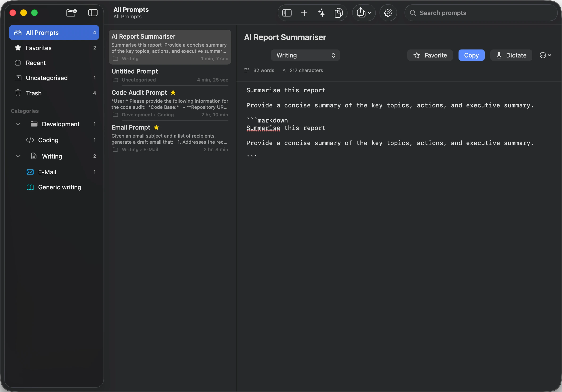Click the Trash bin icon in sidebar
The height and width of the screenshot is (392, 562).
point(18,93)
